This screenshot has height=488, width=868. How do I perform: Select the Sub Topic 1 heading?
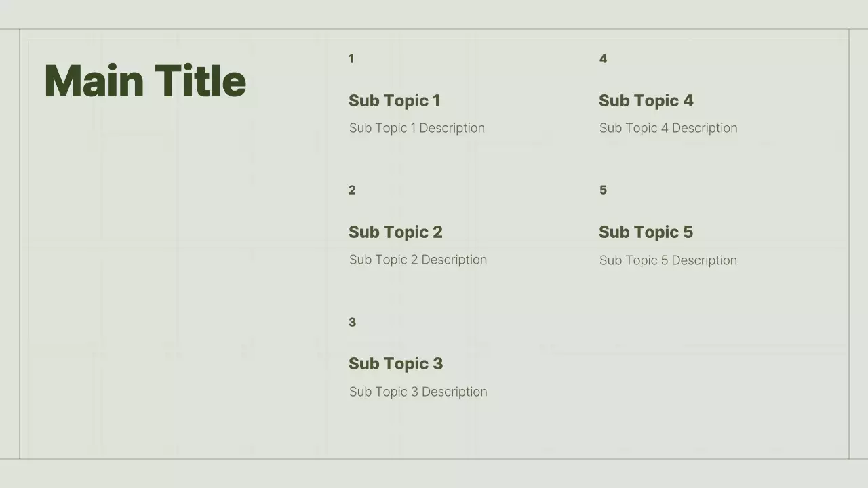coord(394,101)
